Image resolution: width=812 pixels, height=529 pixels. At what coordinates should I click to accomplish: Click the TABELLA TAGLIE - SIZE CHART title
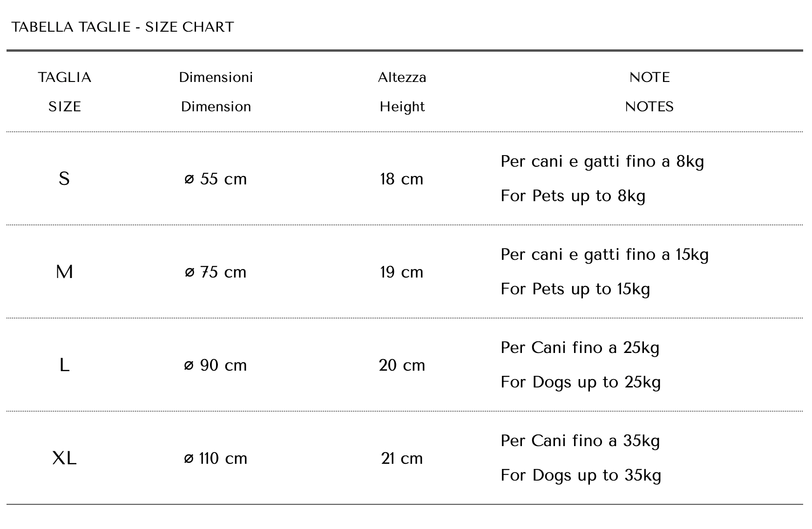[x=122, y=27]
